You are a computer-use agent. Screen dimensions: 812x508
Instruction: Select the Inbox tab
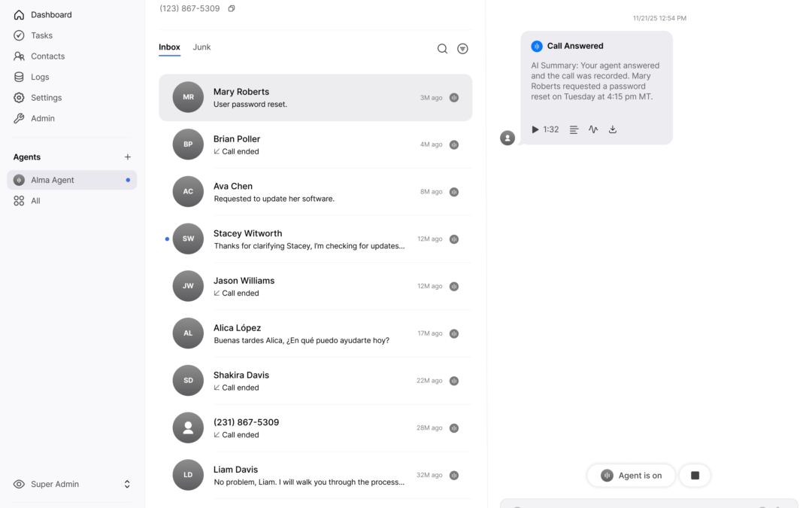click(x=169, y=47)
